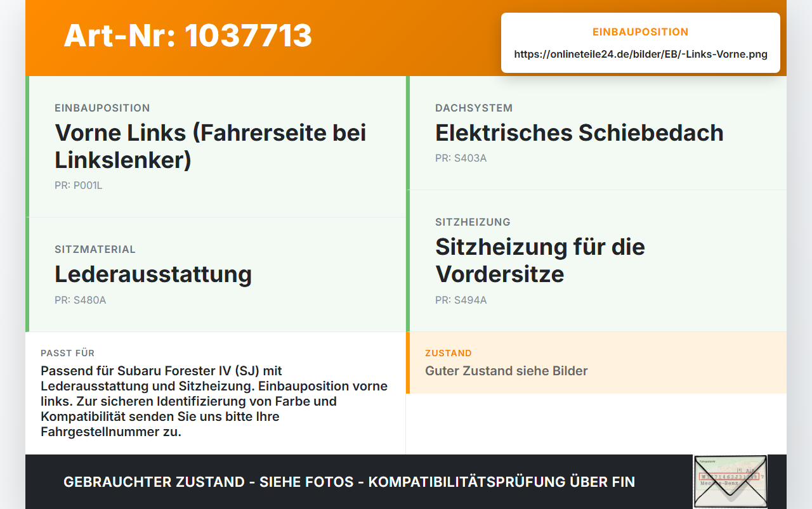Image resolution: width=812 pixels, height=509 pixels.
Task: Click the orange ZUSTAND label
Action: click(x=449, y=353)
